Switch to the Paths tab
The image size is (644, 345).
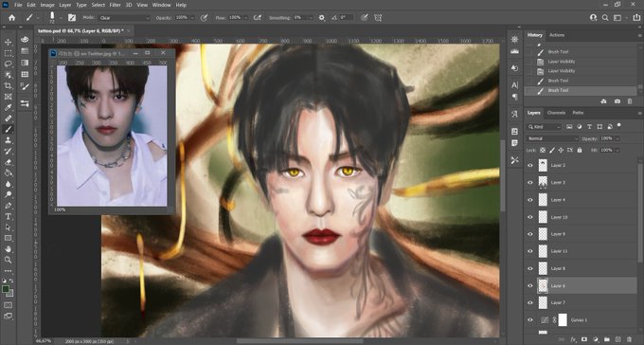[578, 113]
